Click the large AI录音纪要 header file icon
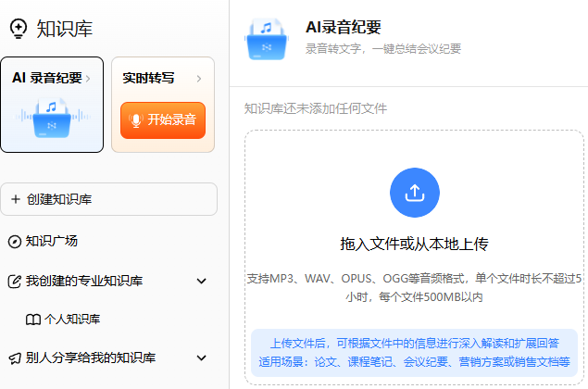Viewport: 588px width, 389px height. [x=268, y=38]
